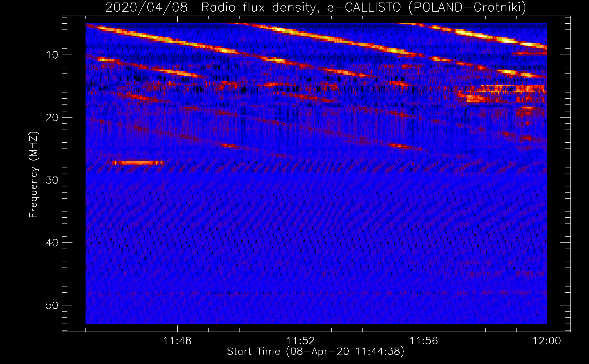Click the bright horizontal burst near 27 MHz
The image size is (589, 364).
tap(138, 163)
